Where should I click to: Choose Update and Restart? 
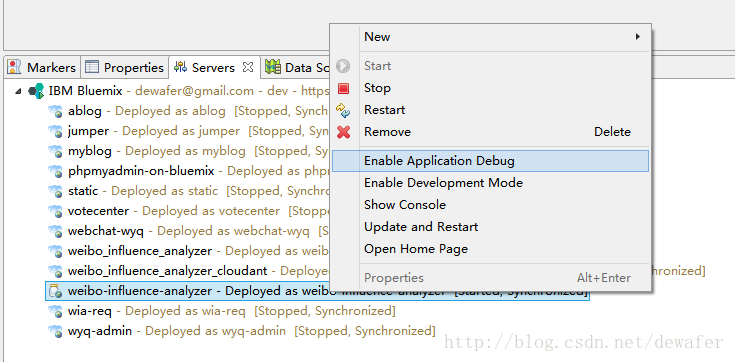pos(491,227)
